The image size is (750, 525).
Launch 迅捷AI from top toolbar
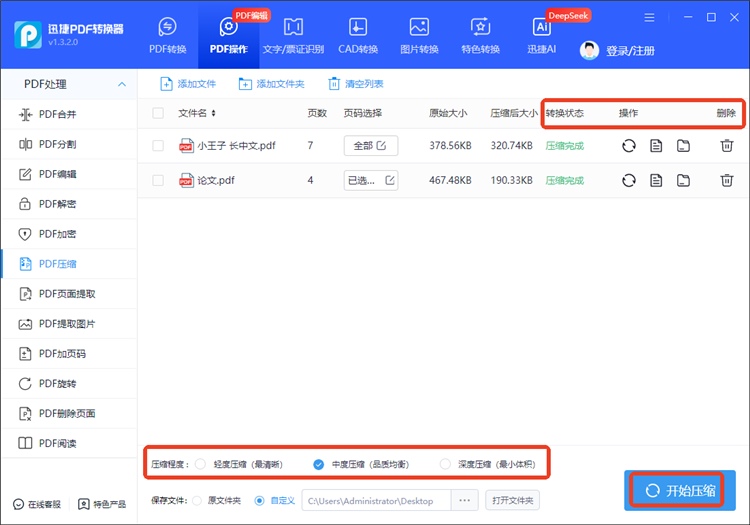(542, 36)
